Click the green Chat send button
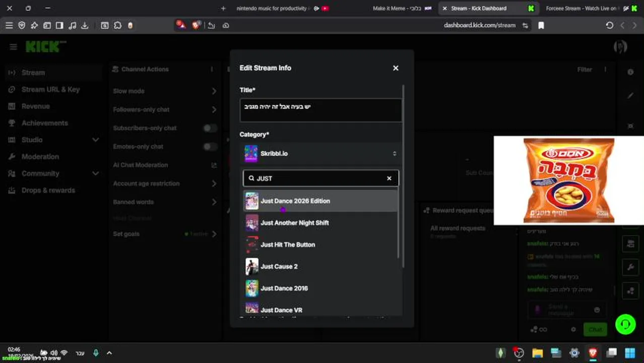Image resolution: width=644 pixels, height=363 pixels. [x=595, y=330]
